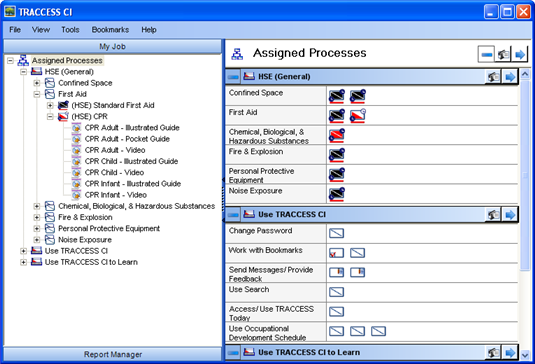Collapse the First Aid tree node
The image size is (535, 364).
(x=37, y=94)
